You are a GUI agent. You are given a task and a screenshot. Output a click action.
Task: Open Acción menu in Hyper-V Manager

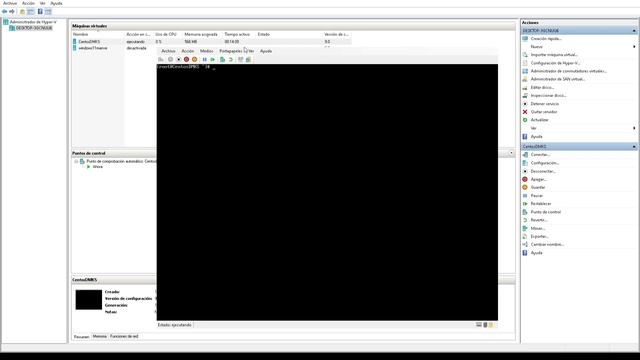pos(28,3)
